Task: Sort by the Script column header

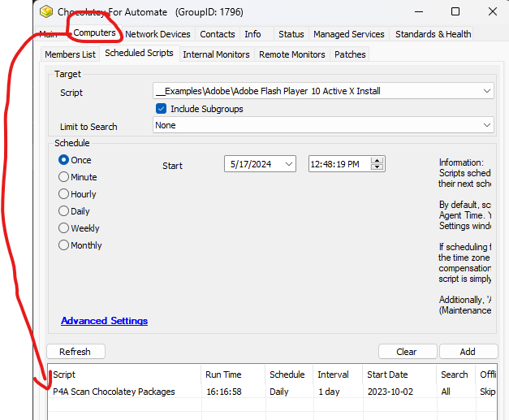Action: (x=124, y=375)
